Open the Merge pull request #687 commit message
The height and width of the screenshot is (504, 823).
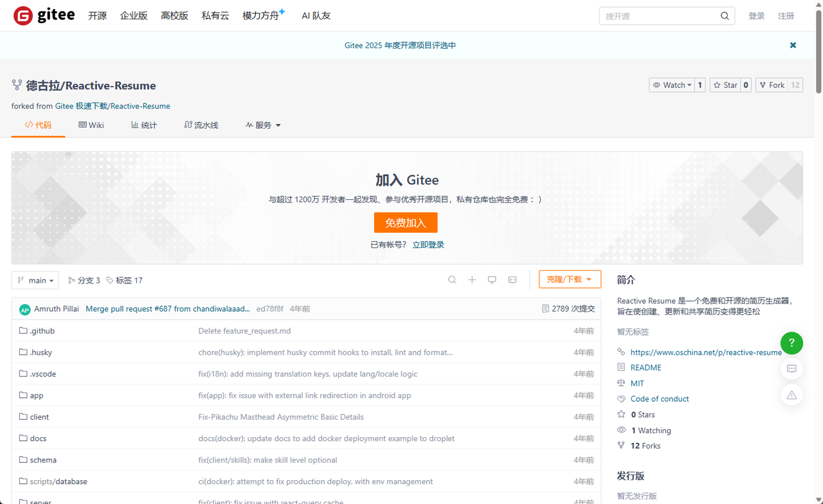coord(168,309)
